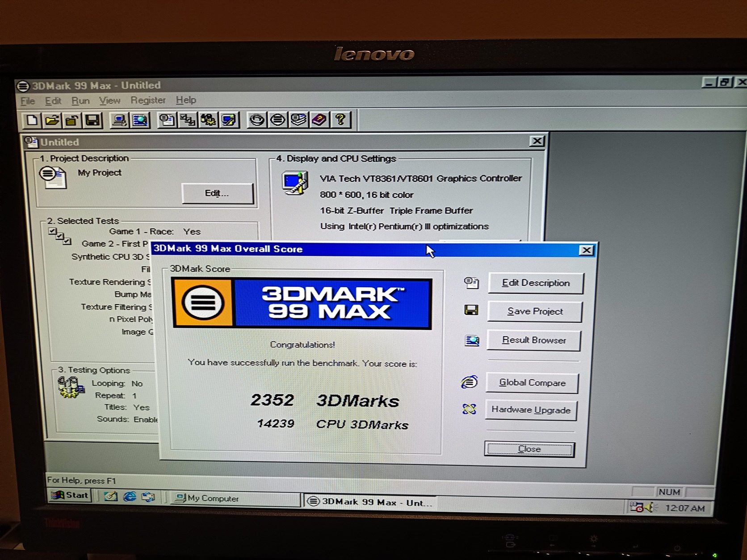The width and height of the screenshot is (747, 560).
Task: Click the NUM indicator in the status bar
Action: (669, 492)
